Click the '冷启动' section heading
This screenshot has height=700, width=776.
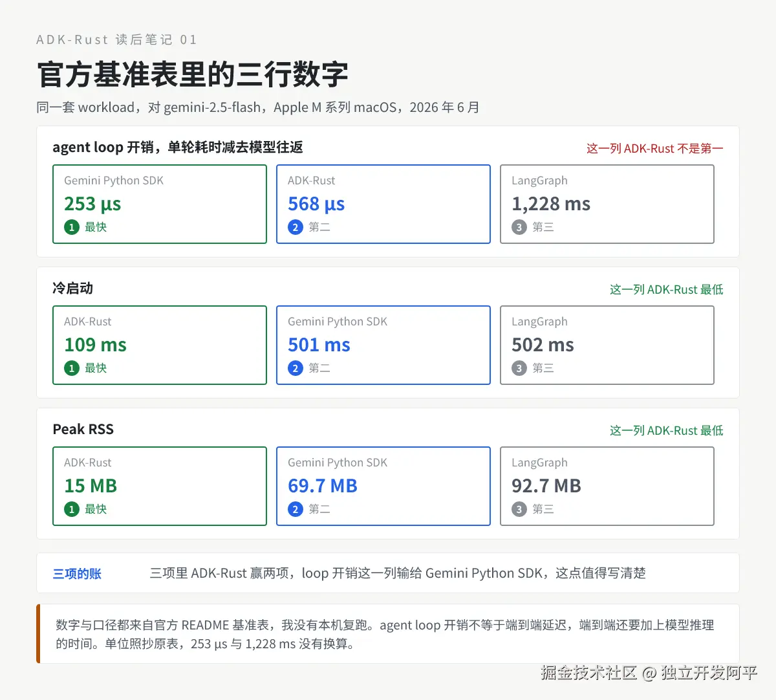(72, 289)
